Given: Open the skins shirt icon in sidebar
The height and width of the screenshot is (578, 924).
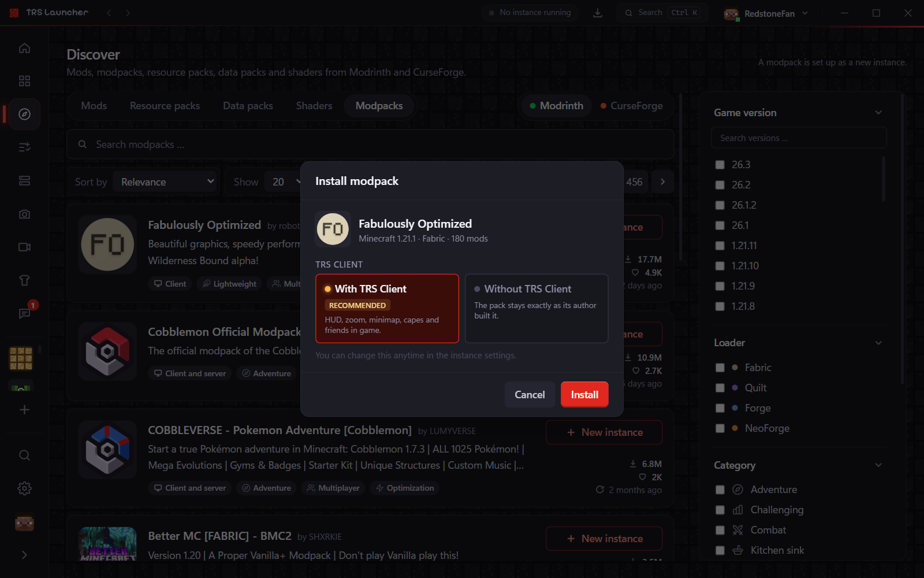Looking at the screenshot, I should 24,280.
